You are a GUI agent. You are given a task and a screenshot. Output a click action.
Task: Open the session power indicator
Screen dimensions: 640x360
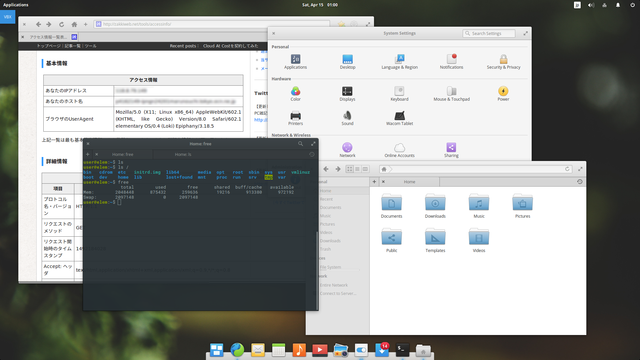pos(632,5)
